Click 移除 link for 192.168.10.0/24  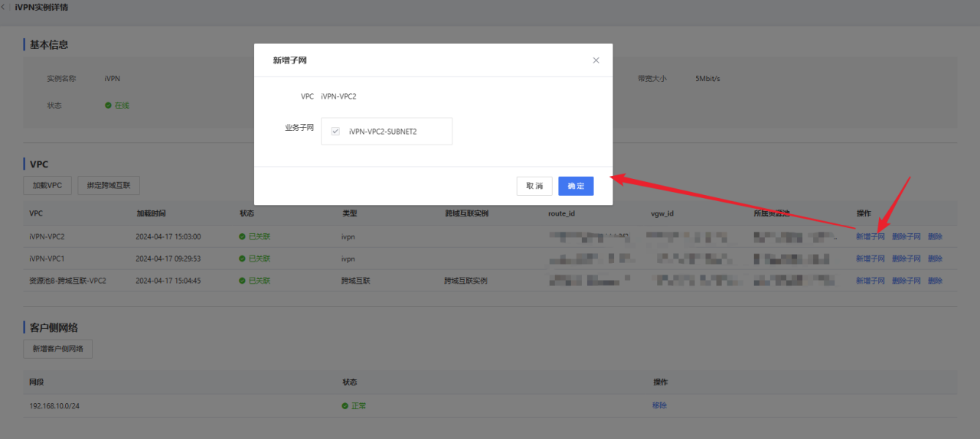tap(659, 405)
